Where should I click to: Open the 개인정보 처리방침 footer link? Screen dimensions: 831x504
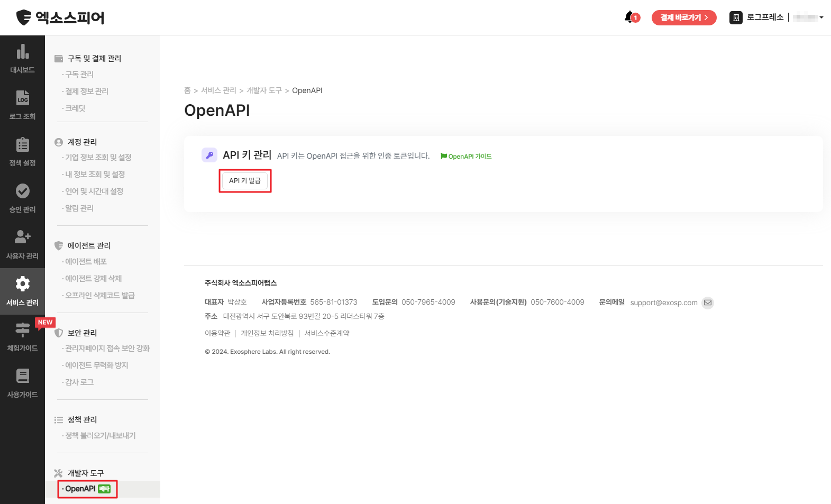pos(267,333)
